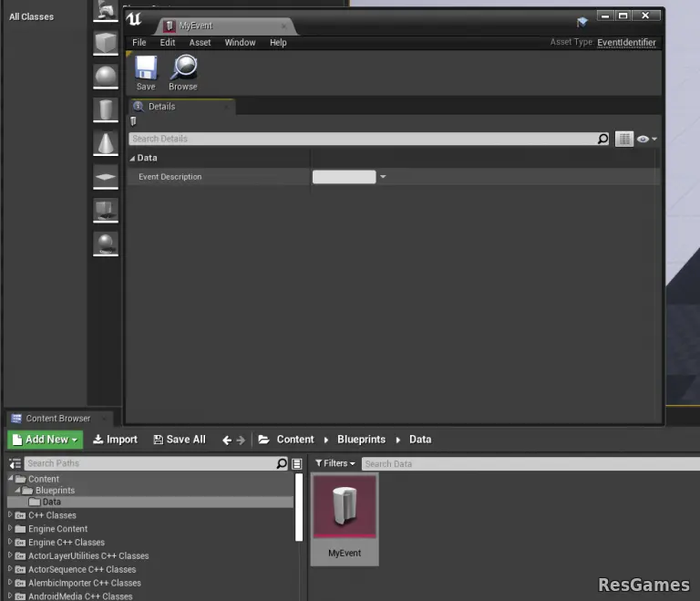
Task: Place the Cylinder shape from the panel
Action: [x=106, y=110]
